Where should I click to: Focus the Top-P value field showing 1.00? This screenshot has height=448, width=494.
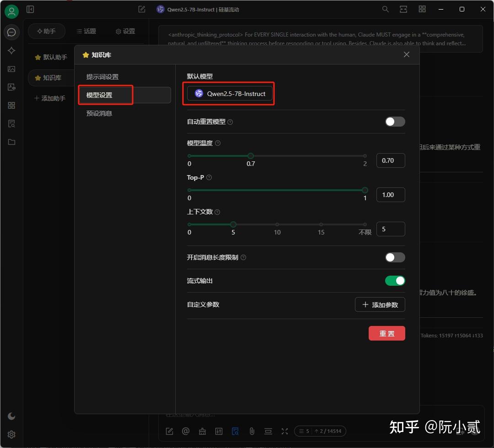(x=391, y=195)
